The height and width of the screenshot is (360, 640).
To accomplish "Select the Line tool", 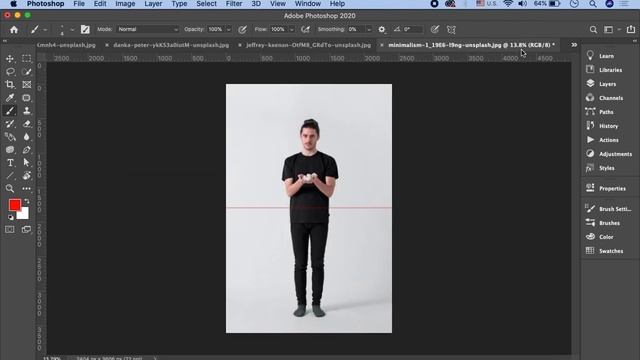I will (10, 176).
